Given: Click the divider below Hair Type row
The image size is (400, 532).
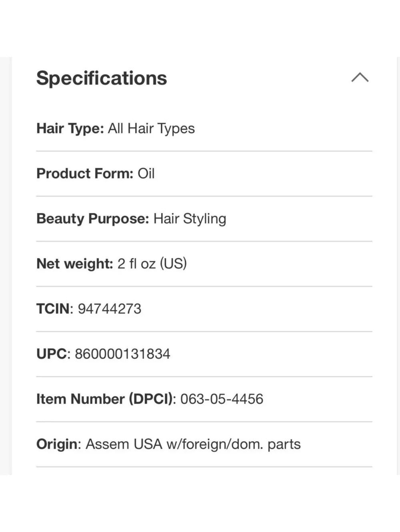Looking at the screenshot, I should coord(204,151).
